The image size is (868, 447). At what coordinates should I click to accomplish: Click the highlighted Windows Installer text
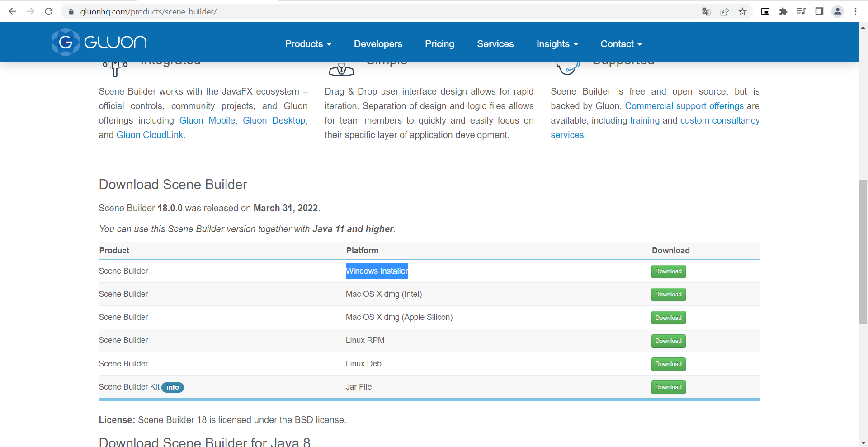377,271
